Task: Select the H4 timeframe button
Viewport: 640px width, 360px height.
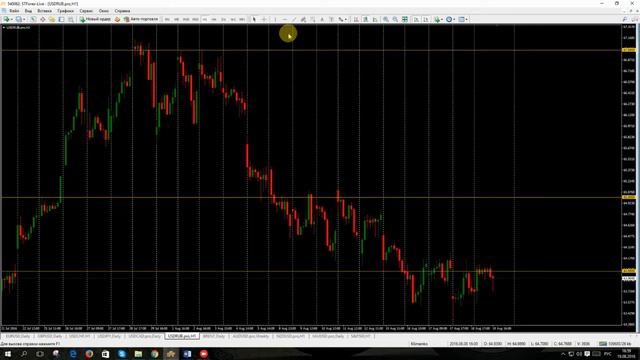Action: [x=214, y=19]
